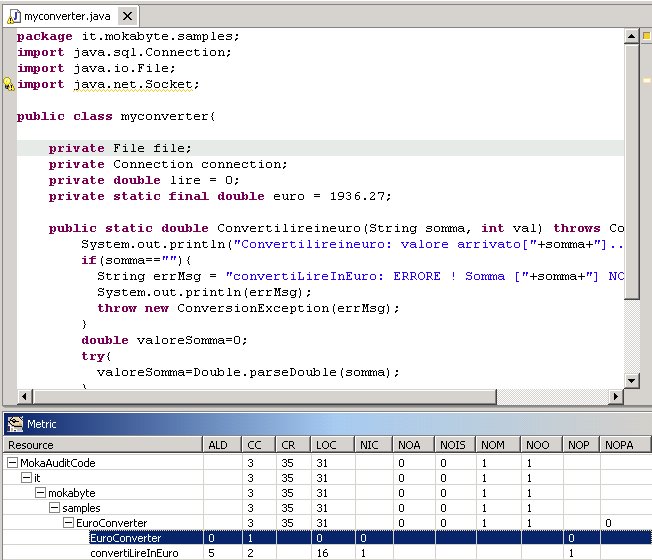Click the warning lightbulb beside import java.net.Socket
Viewport: 652px width, 560px height.
[x=9, y=84]
